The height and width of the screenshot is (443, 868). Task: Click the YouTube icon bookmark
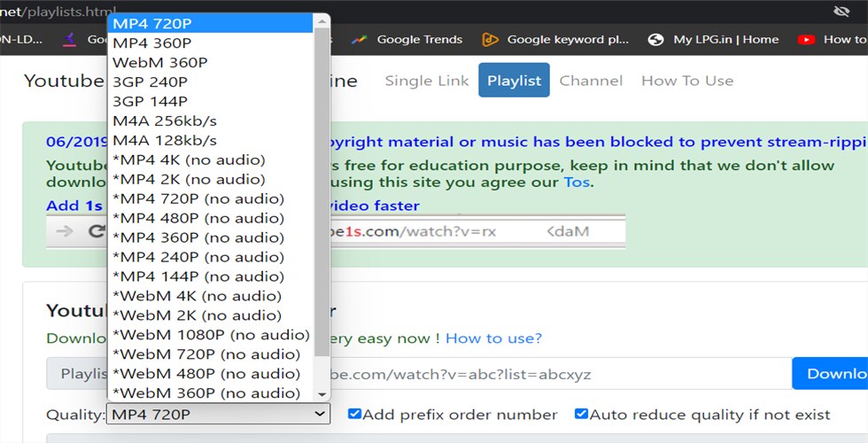coord(806,39)
